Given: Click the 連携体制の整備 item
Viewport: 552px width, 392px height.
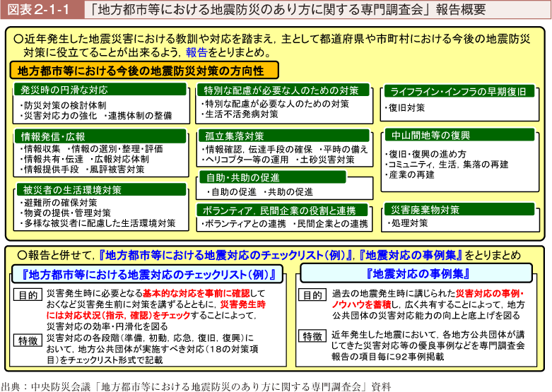Looking at the screenshot, I should 139,115.
